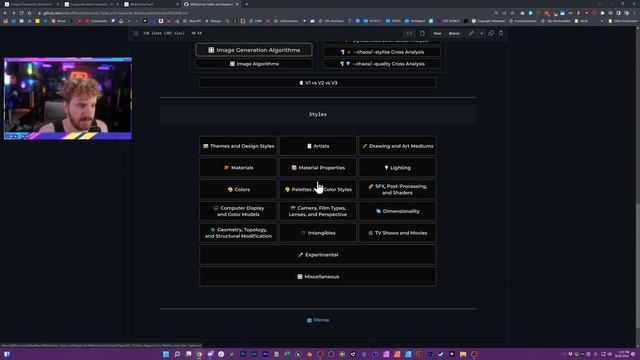Open the Dimensionality page

coord(397,211)
